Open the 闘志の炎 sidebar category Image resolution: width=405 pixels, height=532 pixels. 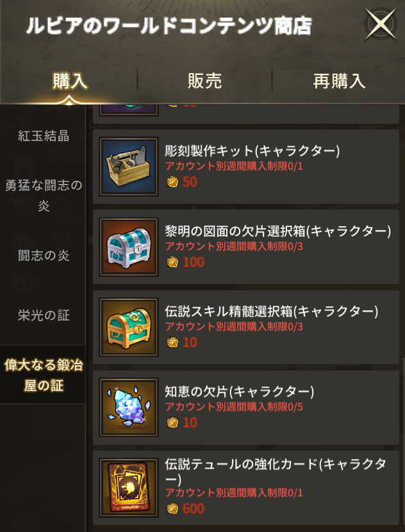pos(44,256)
